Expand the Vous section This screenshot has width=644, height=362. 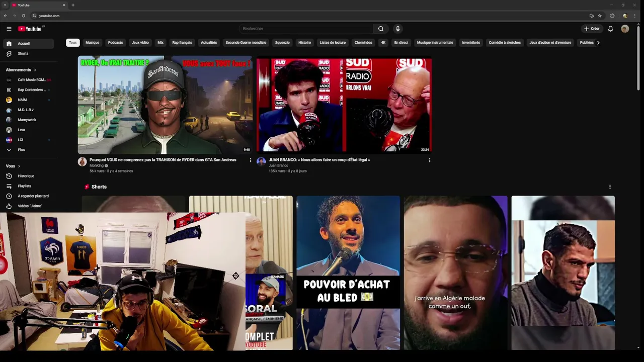(13, 166)
